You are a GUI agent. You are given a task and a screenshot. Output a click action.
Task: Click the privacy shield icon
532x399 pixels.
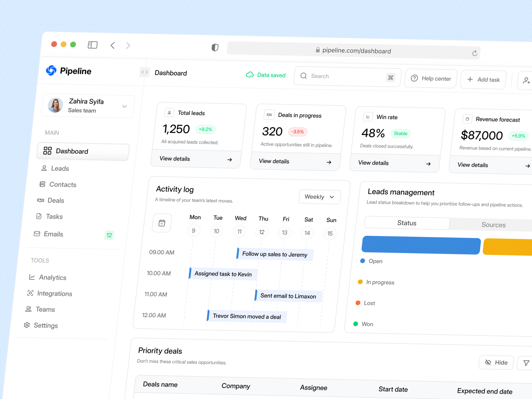(x=215, y=48)
